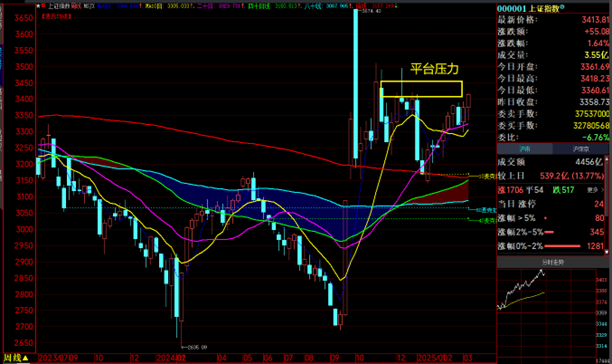Click the 000001 上证指数 stock title
612x364 pixels.
click(x=528, y=8)
